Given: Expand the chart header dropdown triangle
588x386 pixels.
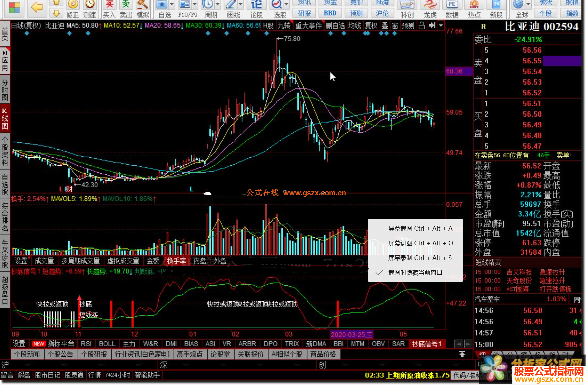Looking at the screenshot, I should click(441, 26).
